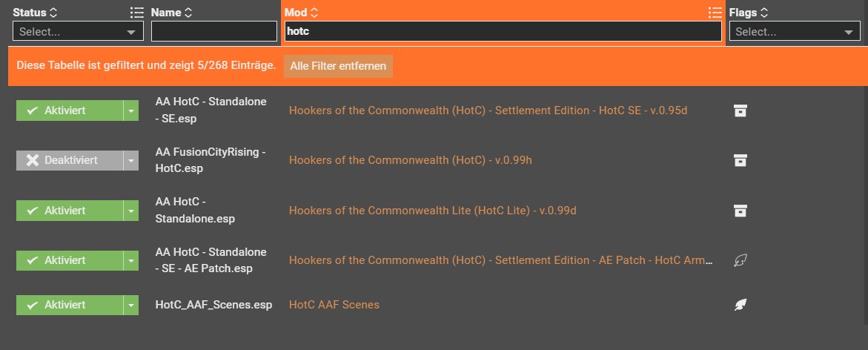Enable the deactivated AA FusionCityRising - HotC.esp plugin
The width and height of the screenshot is (868, 350).
[x=68, y=160]
